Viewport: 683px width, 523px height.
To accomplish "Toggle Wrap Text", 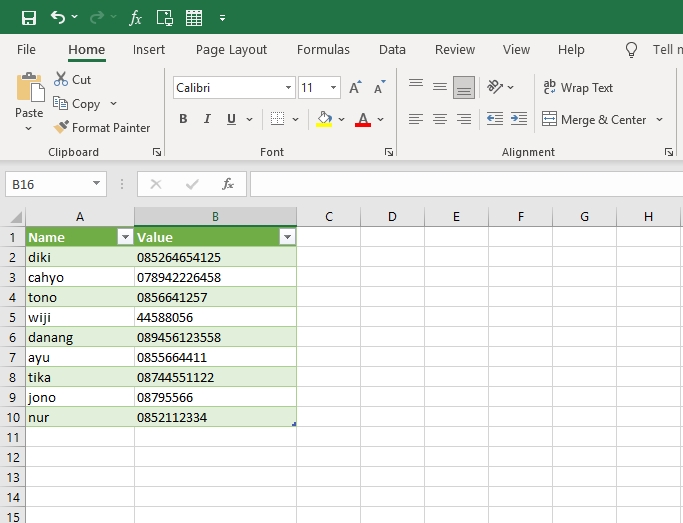I will 578,88.
